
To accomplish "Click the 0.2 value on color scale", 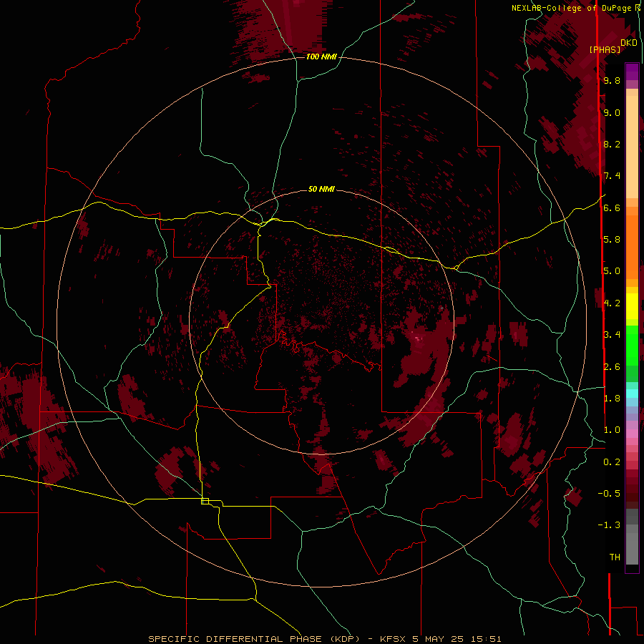I will [612, 462].
